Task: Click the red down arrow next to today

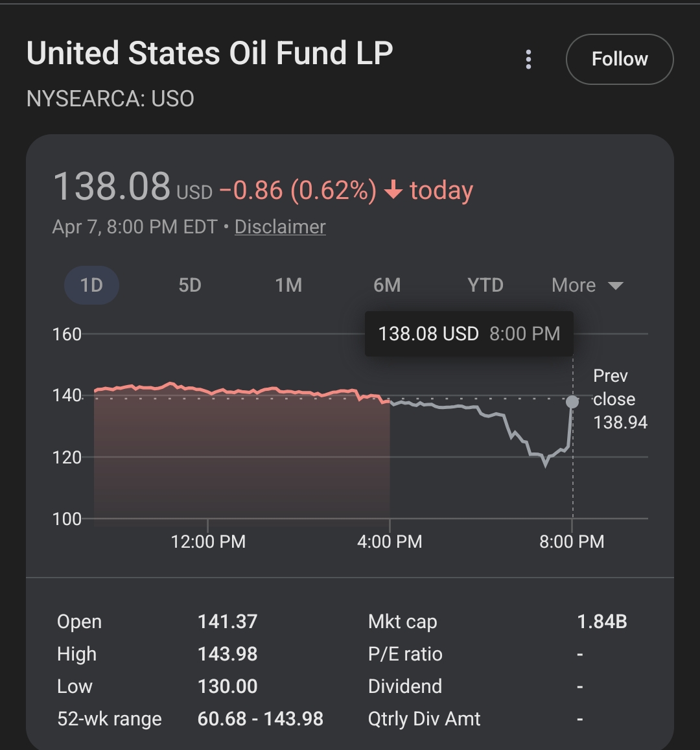Action: pyautogui.click(x=393, y=191)
